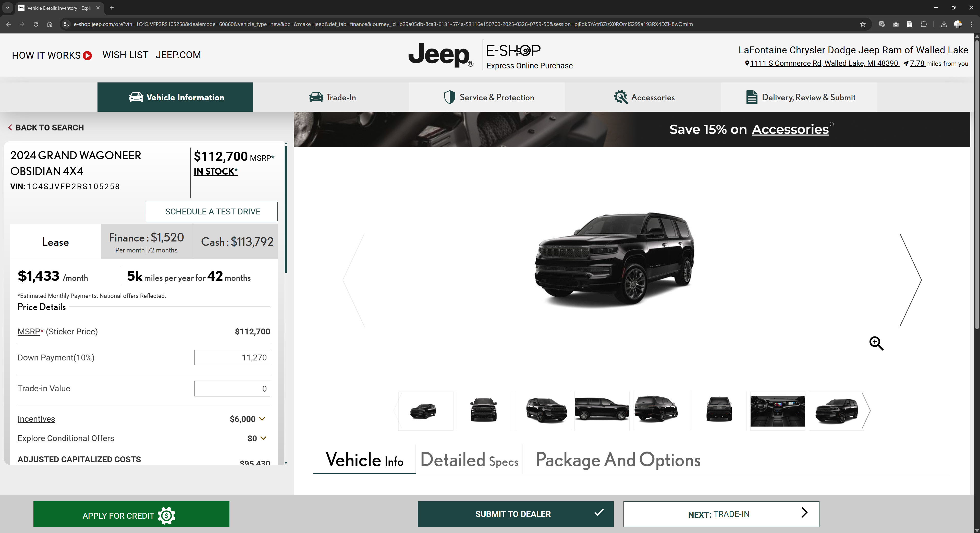Click the 42 months lease term
Image resolution: width=980 pixels, height=533 pixels.
[215, 276]
